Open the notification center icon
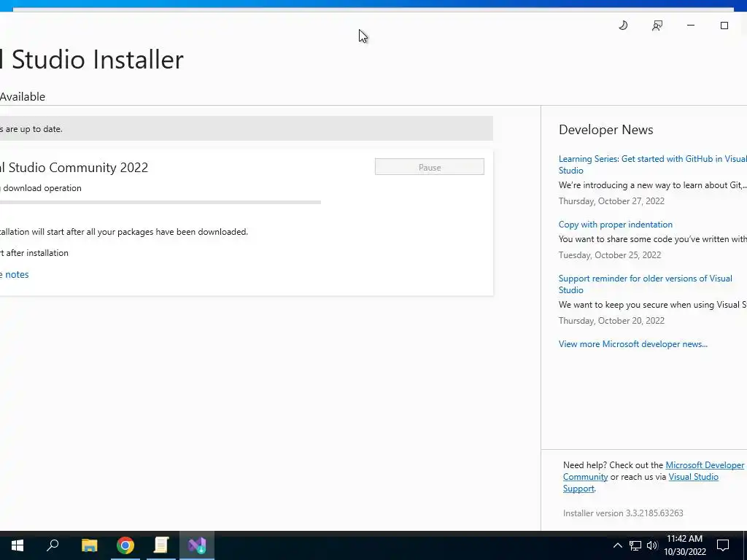Screen dimensions: 747x560 [723, 545]
